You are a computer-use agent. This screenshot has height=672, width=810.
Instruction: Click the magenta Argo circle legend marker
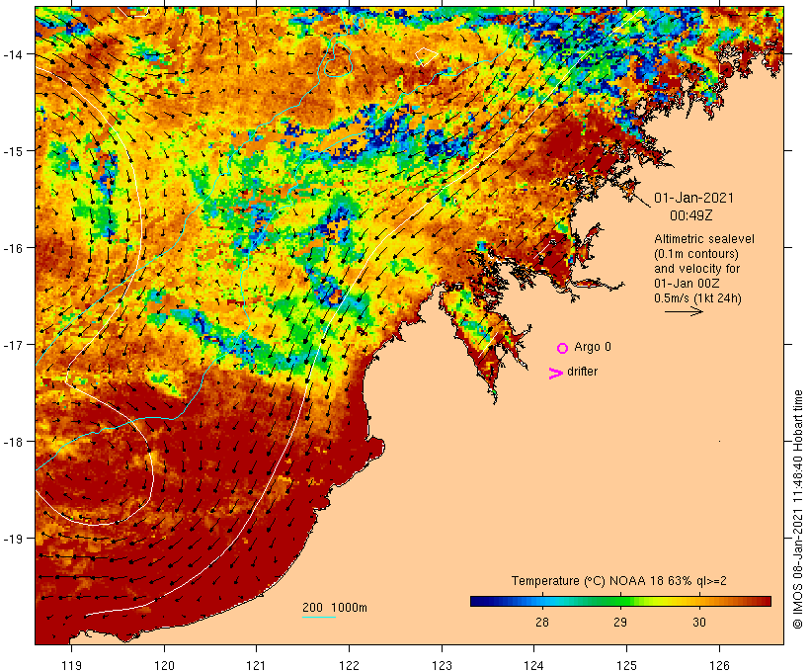tap(562, 348)
